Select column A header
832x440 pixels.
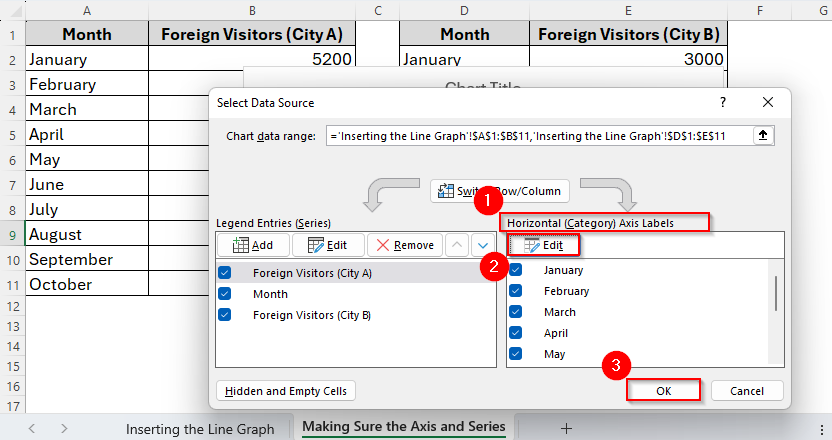pyautogui.click(x=87, y=11)
